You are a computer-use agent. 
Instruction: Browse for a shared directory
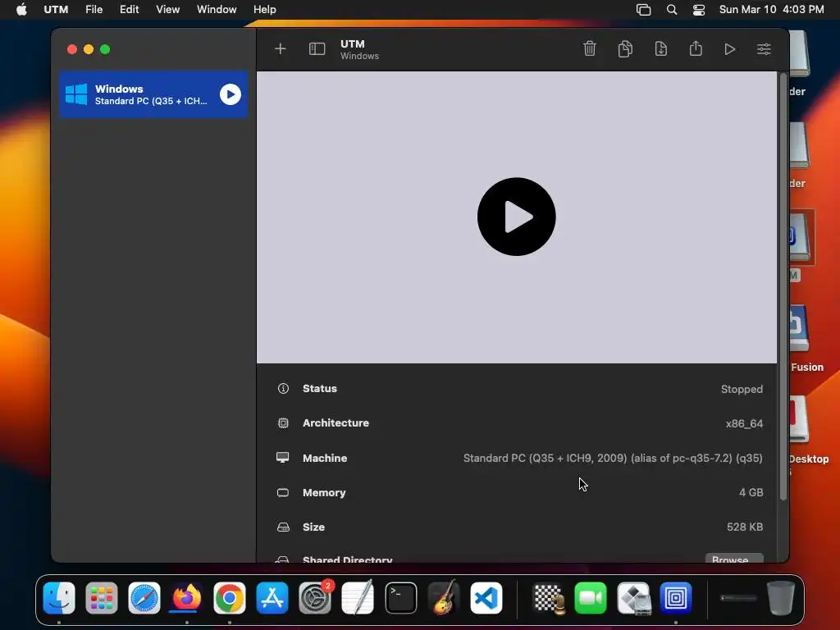734,558
